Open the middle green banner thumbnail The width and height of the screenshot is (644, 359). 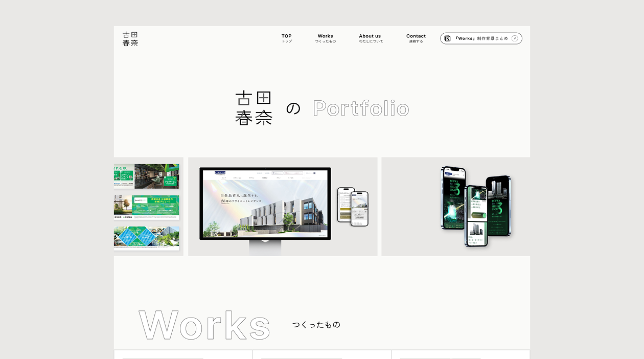[x=147, y=207]
